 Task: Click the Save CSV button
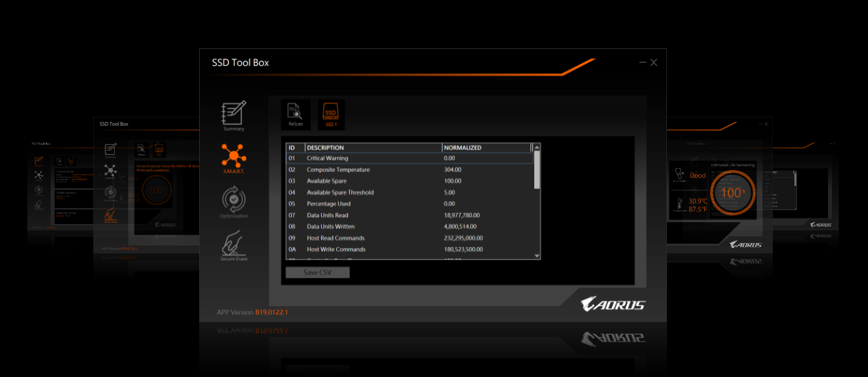(x=317, y=272)
